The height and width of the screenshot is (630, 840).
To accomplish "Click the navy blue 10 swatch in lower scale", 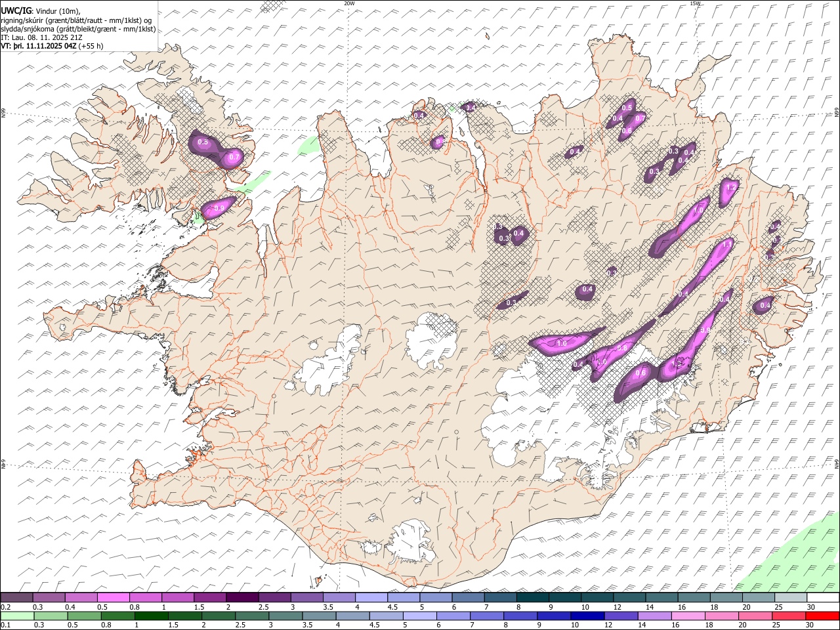I will pos(587,616).
